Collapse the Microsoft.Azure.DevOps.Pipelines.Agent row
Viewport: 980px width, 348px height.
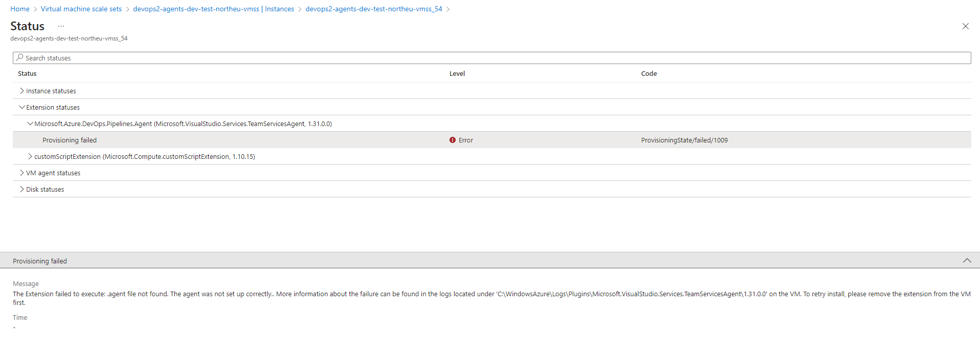pyautogui.click(x=30, y=124)
